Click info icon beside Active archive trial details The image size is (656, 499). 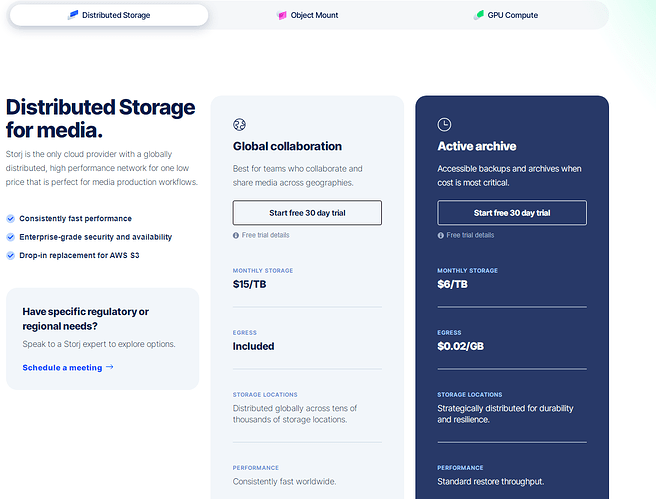click(441, 235)
